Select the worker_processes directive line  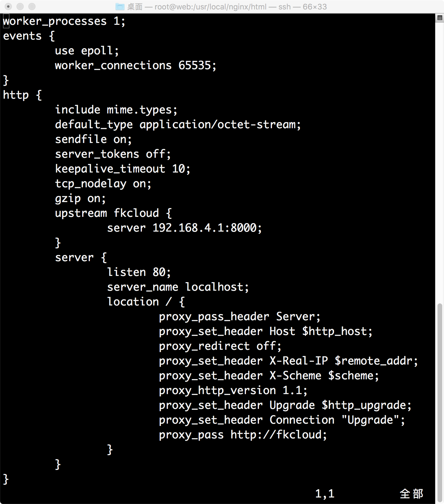(63, 21)
